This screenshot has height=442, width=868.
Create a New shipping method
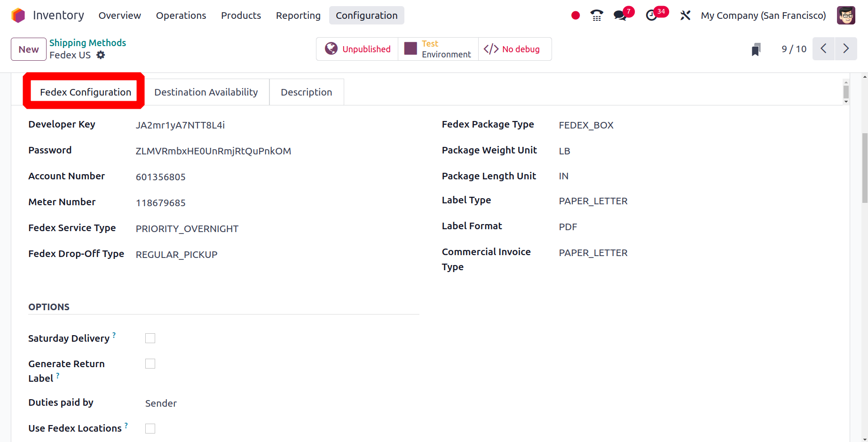coord(29,49)
